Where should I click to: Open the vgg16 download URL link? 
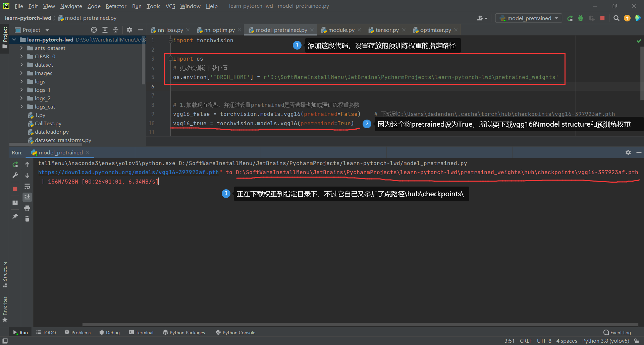point(128,172)
